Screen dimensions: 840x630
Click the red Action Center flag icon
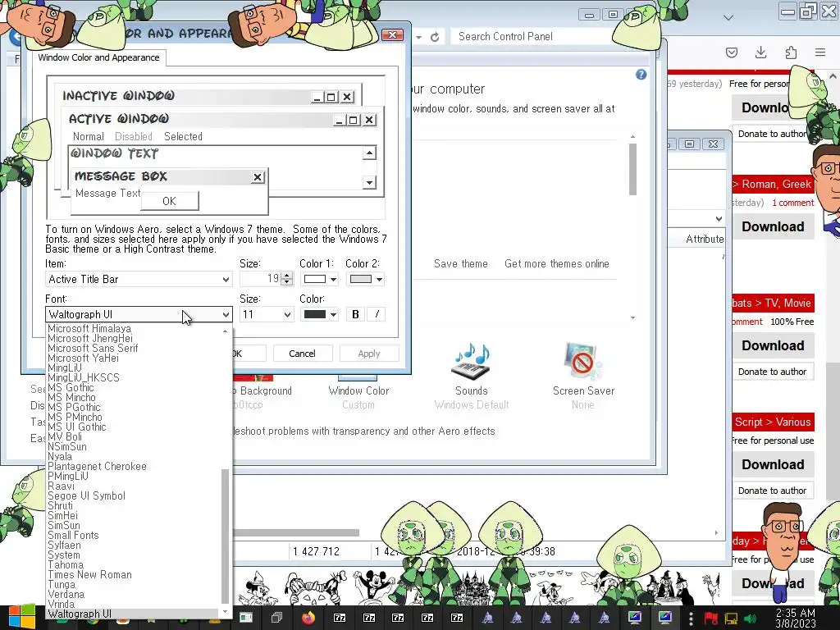[x=711, y=619]
